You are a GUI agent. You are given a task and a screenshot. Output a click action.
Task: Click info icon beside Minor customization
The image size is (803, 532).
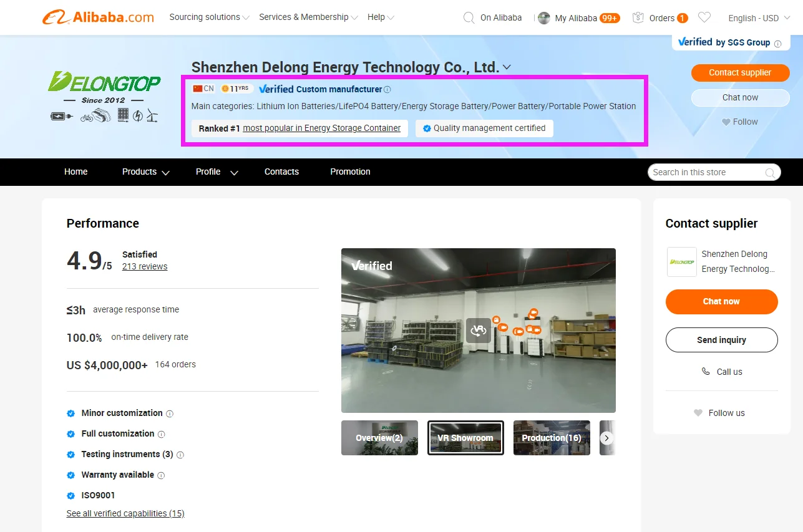tap(170, 414)
